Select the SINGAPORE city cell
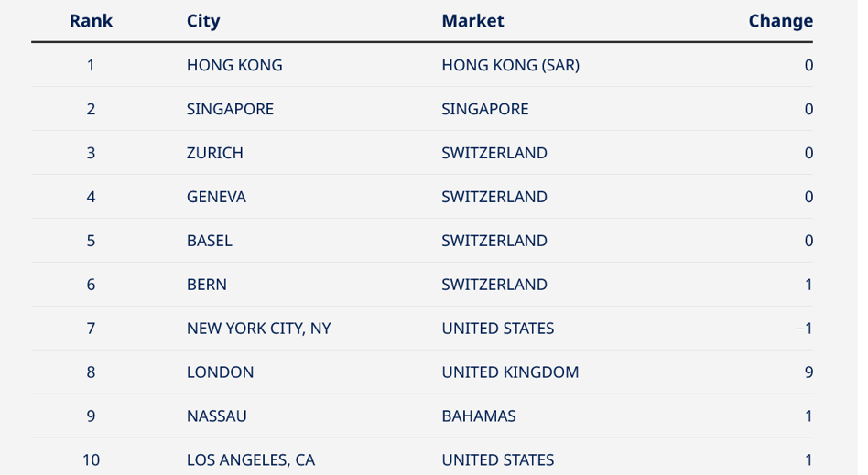Image resolution: width=868 pixels, height=475 pixels. click(231, 109)
